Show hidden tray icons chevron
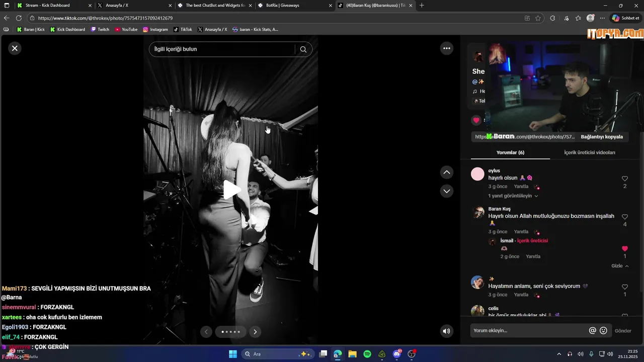The image size is (644, 362). pyautogui.click(x=558, y=354)
